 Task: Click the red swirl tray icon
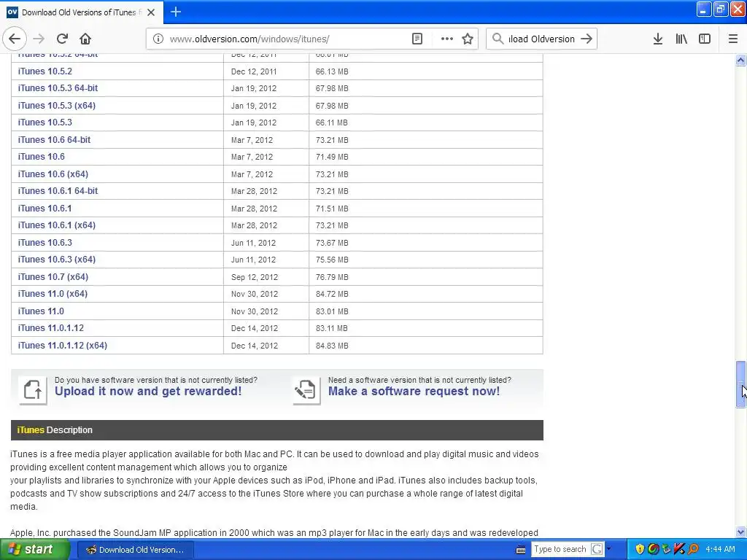tap(653, 549)
